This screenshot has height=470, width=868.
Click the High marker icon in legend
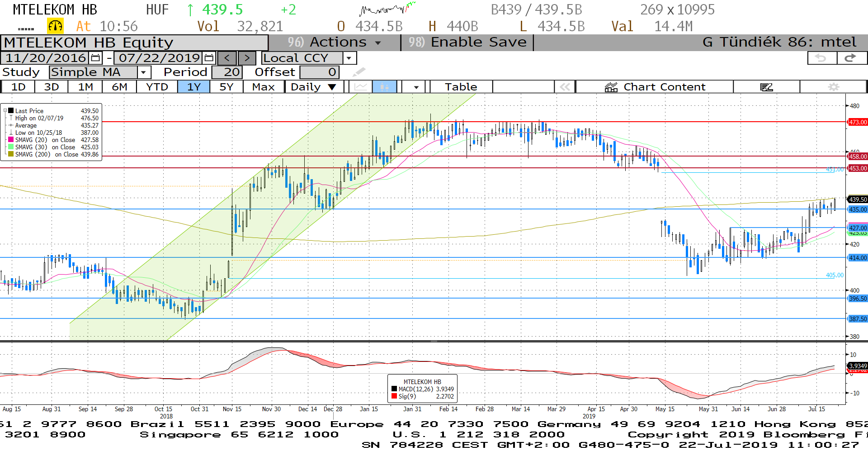tap(11, 118)
